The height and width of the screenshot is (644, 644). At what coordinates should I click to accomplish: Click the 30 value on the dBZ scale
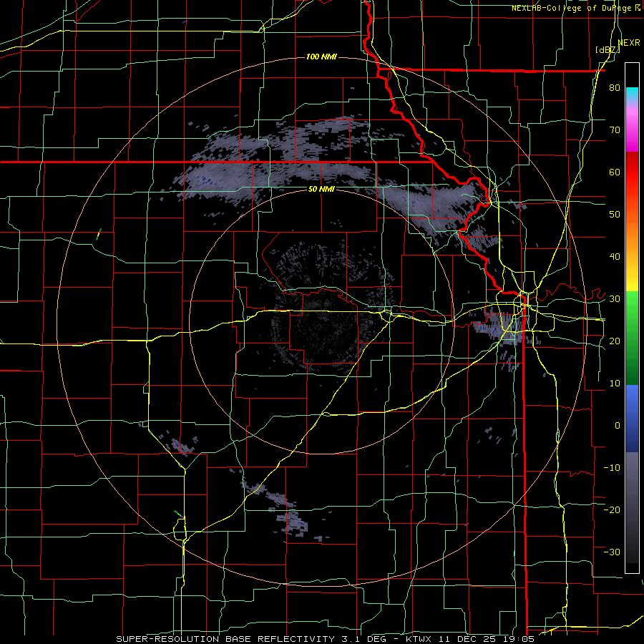click(615, 299)
